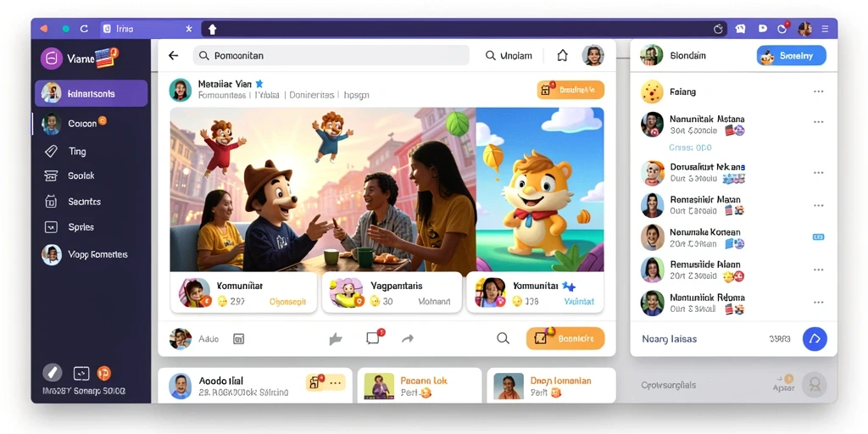Click the thumbs-up like icon under the post
The height and width of the screenshot is (434, 868).
coord(336,339)
